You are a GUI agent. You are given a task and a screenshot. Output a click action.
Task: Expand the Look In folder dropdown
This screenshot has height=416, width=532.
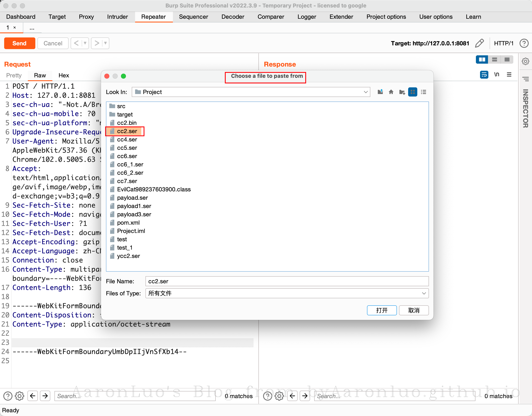[x=365, y=92]
